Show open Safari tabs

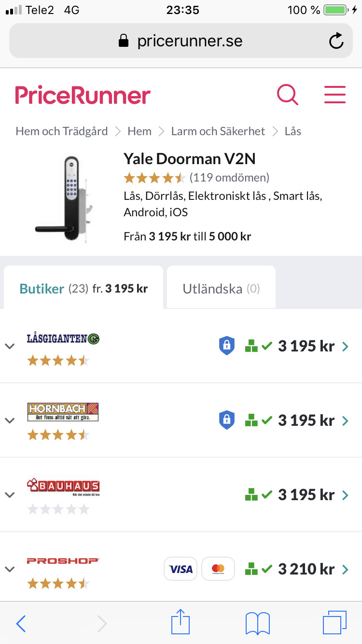(x=334, y=623)
